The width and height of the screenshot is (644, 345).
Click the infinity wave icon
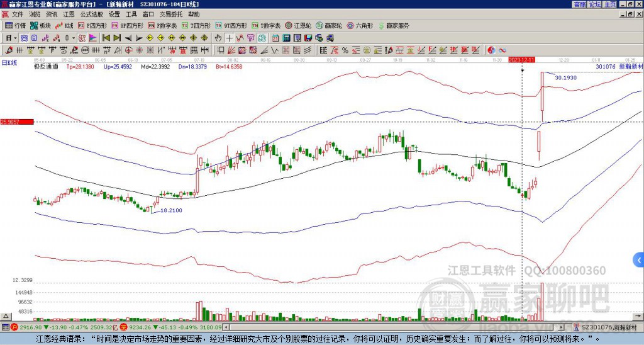click(502, 50)
